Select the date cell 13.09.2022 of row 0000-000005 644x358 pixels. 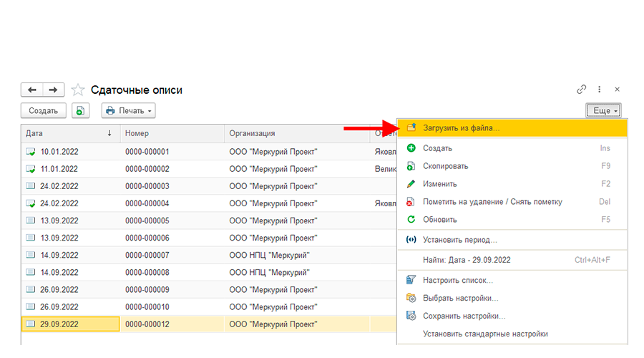click(70, 221)
